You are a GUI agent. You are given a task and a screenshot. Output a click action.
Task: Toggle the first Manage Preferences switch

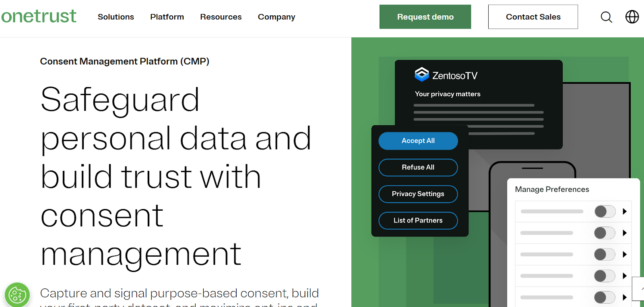(605, 212)
